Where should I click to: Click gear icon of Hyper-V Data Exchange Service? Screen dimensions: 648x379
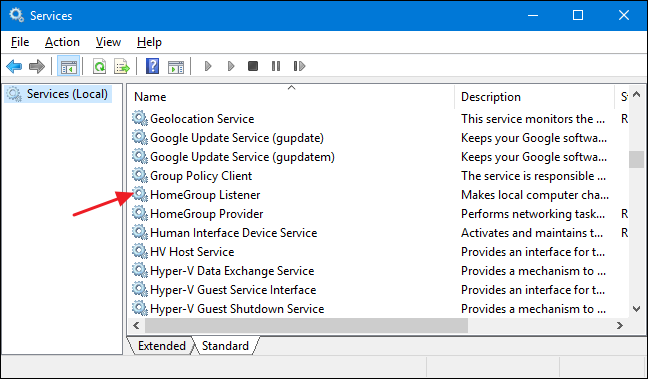click(140, 270)
